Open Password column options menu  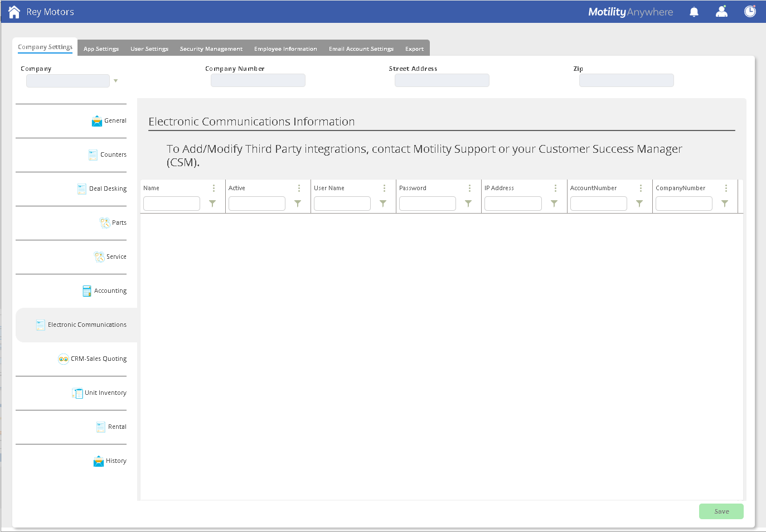click(x=469, y=188)
